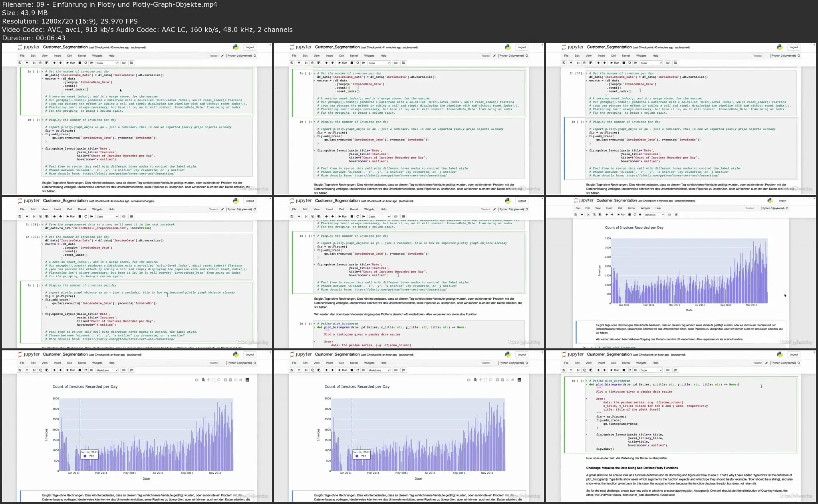The image size is (818, 504).
Task: Click Reset axes home icon in bottom-middle chart
Action: 512,380
